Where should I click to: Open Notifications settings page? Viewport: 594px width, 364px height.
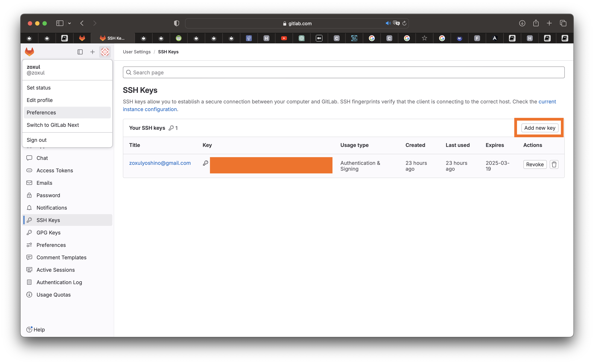tap(52, 208)
